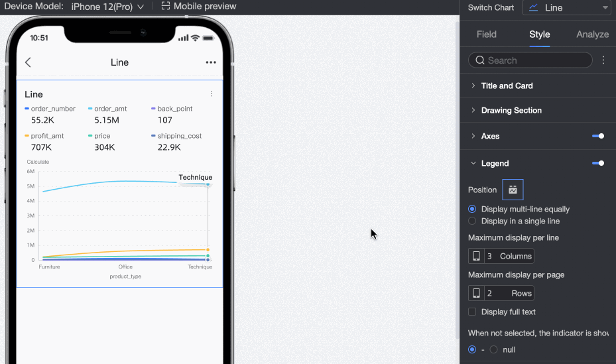The image size is (616, 364).
Task: Open the Line card's vertical dots menu
Action: pos(212,94)
